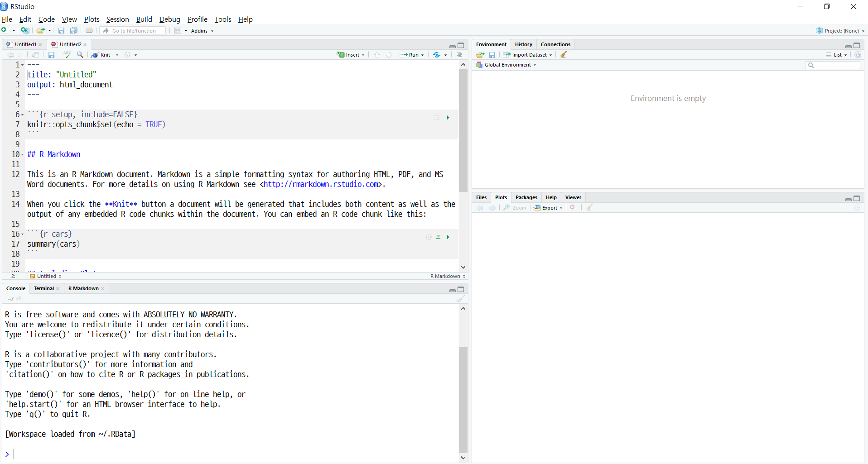
Task: Open the Packages tab
Action: pos(526,197)
